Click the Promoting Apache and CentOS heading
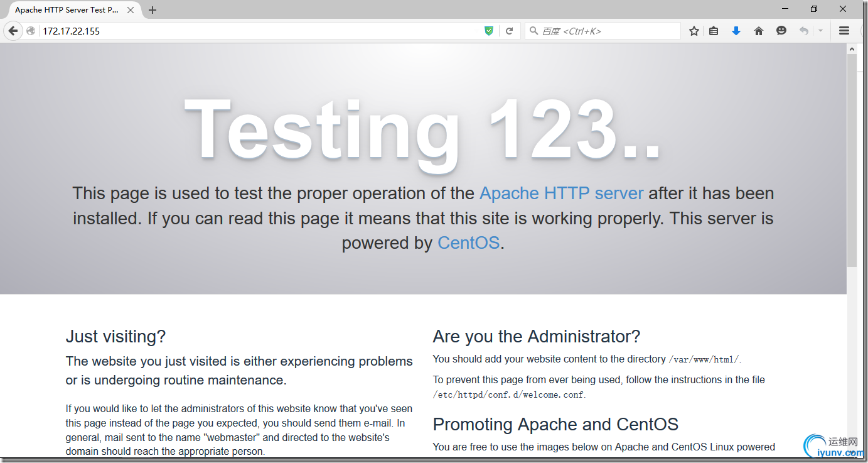Screen dimensions: 868x463 point(555,425)
